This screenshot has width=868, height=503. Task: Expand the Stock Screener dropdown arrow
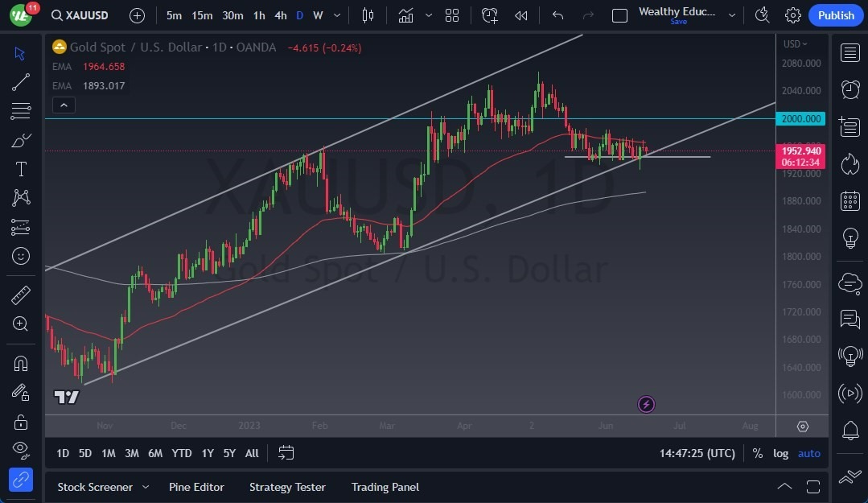pyautogui.click(x=146, y=487)
